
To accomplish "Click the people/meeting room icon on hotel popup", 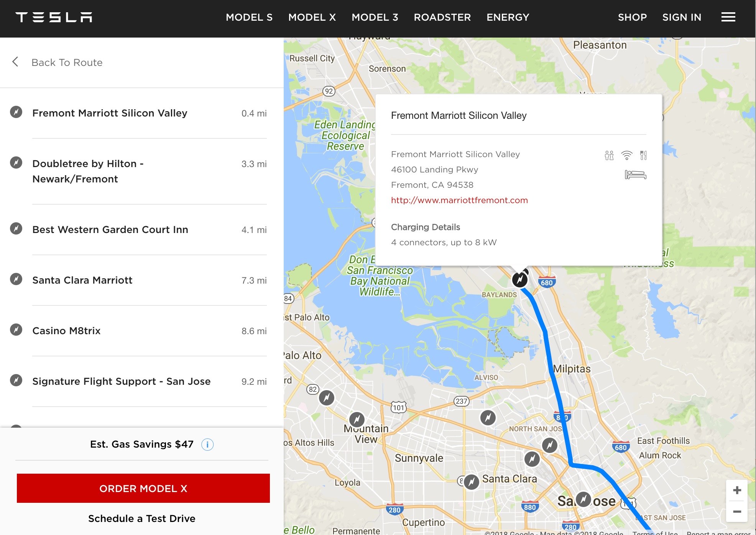I will click(609, 154).
